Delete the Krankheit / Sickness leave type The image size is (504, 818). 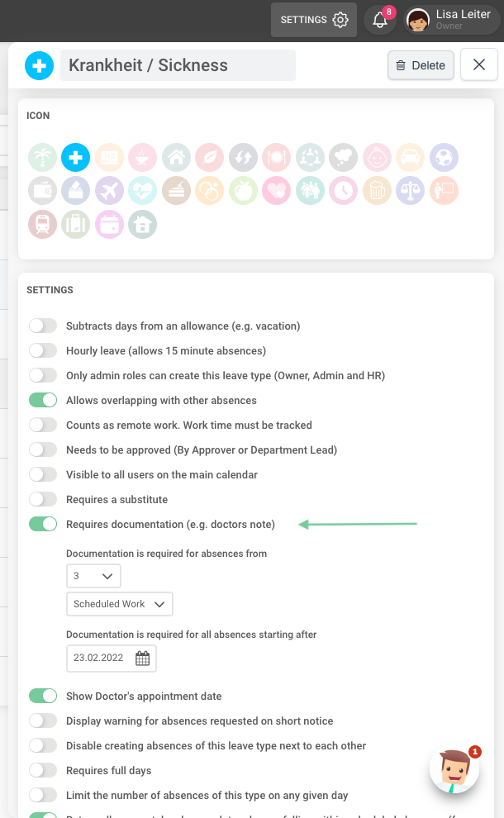point(420,64)
